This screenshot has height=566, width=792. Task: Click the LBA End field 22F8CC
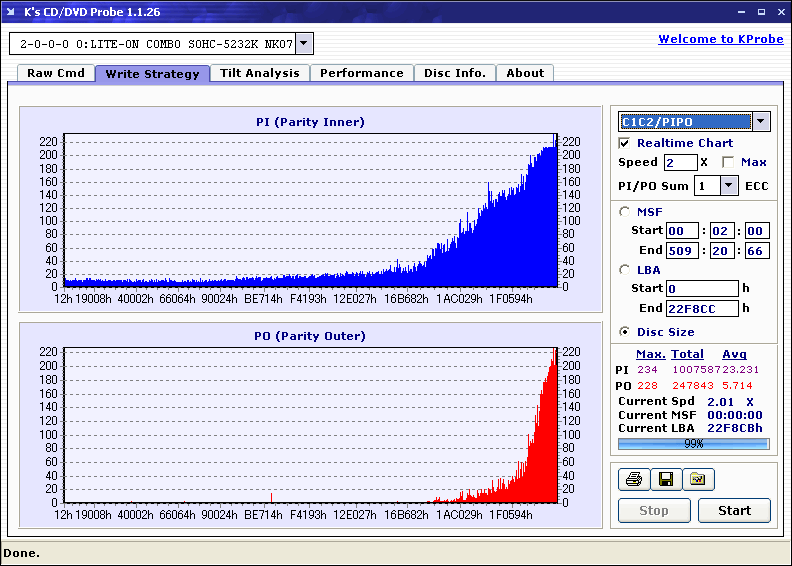click(702, 308)
